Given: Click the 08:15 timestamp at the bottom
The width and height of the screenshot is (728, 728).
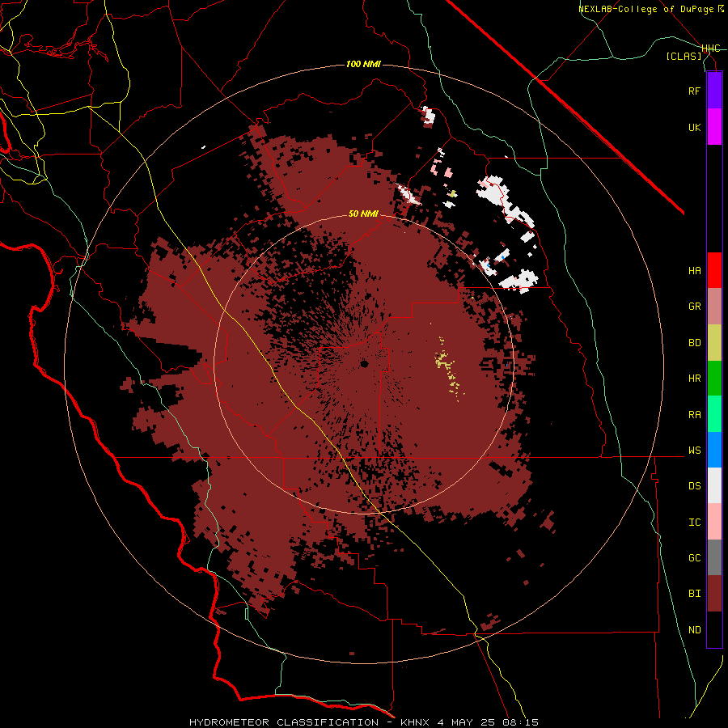Looking at the screenshot, I should (520, 722).
